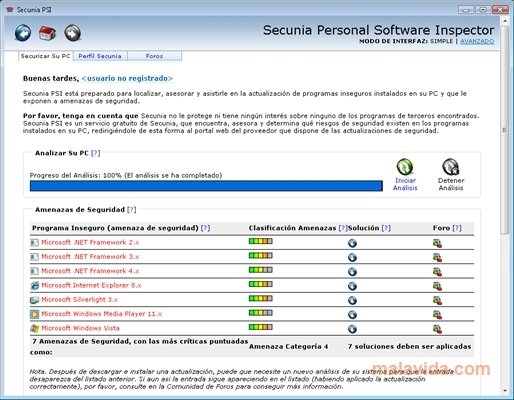The height and width of the screenshot is (400, 514).
Task: Open solution icon for Windows Vista
Action: [352, 329]
